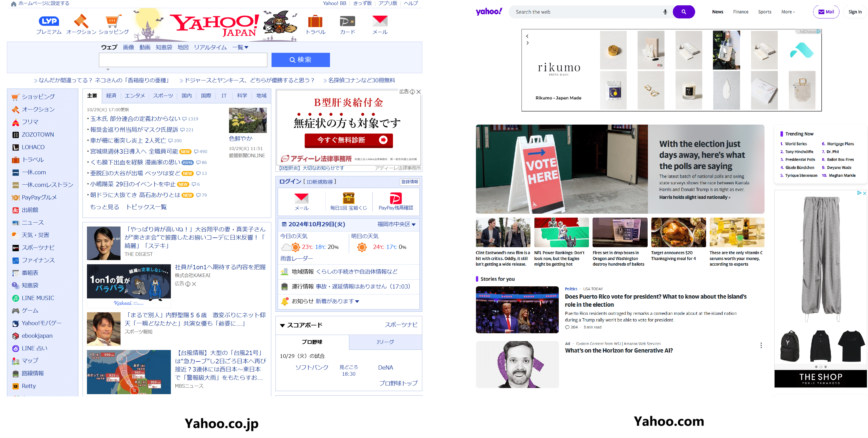
Task: Switch to the Jリーグ scoreboard tab
Action: pos(385,342)
